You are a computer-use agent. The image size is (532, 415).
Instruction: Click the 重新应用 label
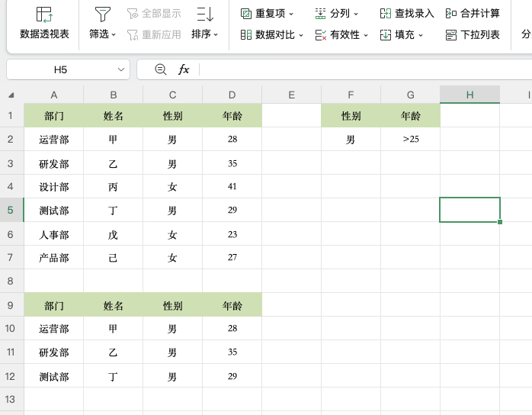tap(162, 34)
